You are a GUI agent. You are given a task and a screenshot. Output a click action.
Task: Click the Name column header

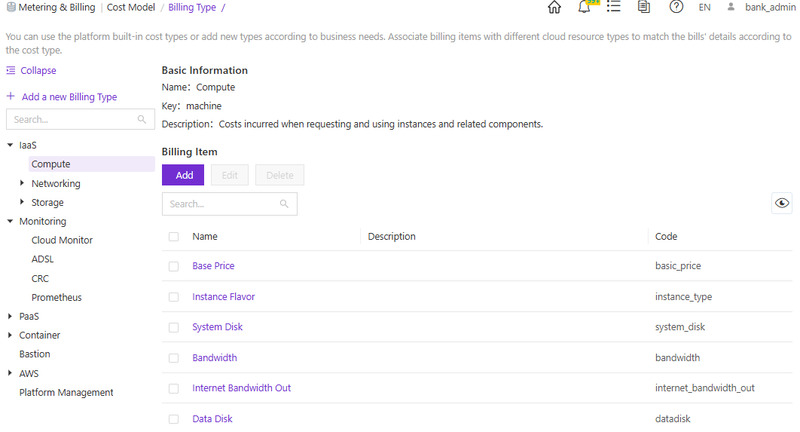tap(205, 236)
